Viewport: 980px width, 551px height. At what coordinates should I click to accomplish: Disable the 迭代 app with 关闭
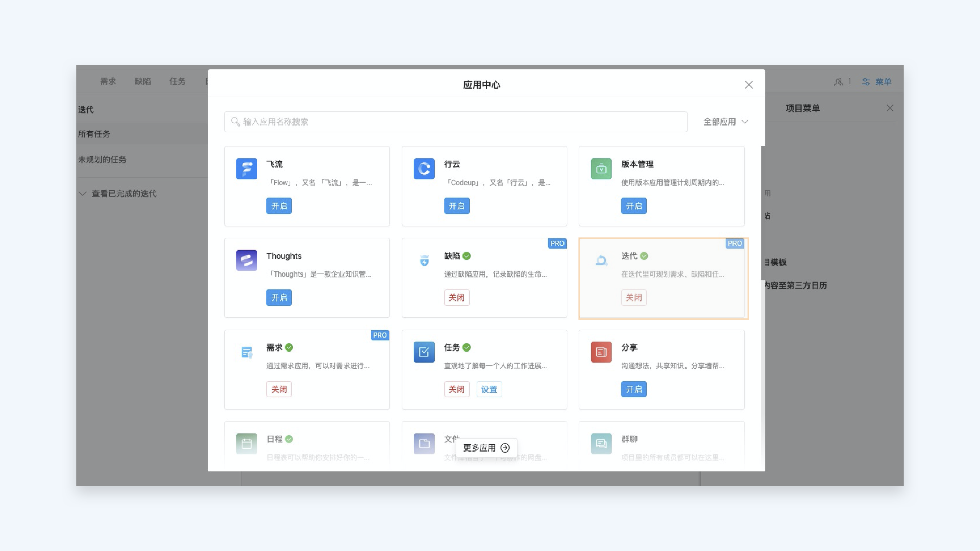634,297
